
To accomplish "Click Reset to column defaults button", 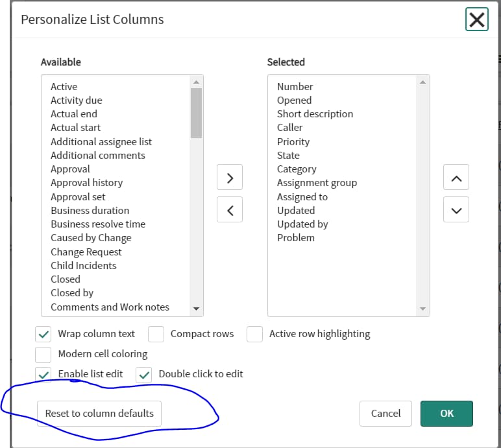I will pos(99,414).
